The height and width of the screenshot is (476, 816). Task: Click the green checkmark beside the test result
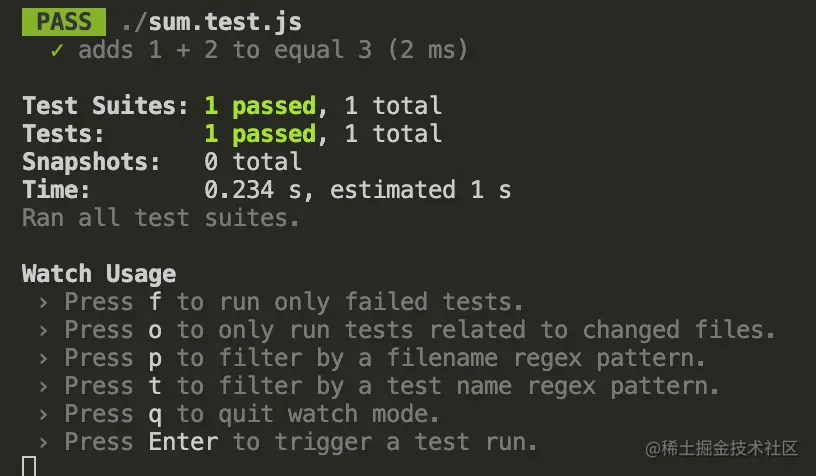57,50
